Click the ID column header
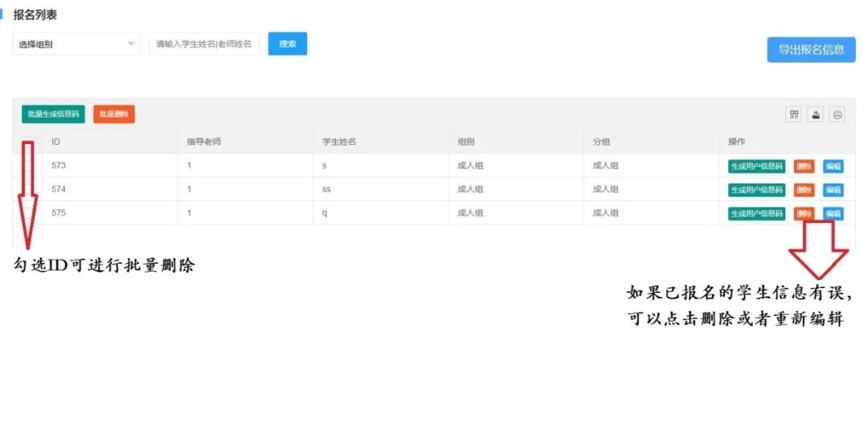 [56, 142]
